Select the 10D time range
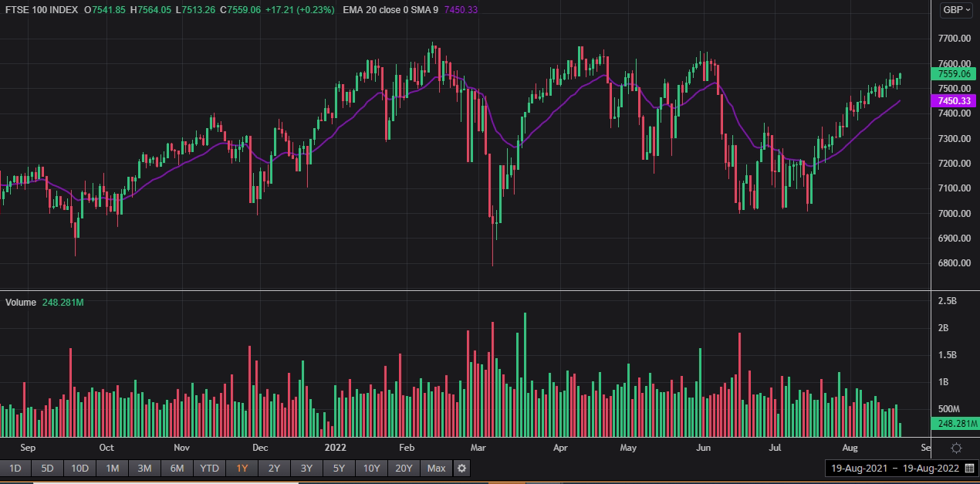Viewport: 980px width, 484px height. tap(79, 468)
